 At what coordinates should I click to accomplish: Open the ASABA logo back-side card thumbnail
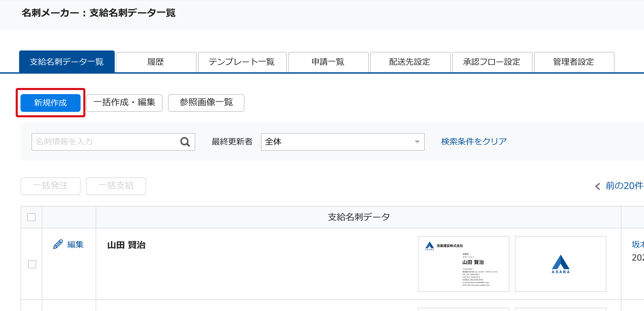560,264
